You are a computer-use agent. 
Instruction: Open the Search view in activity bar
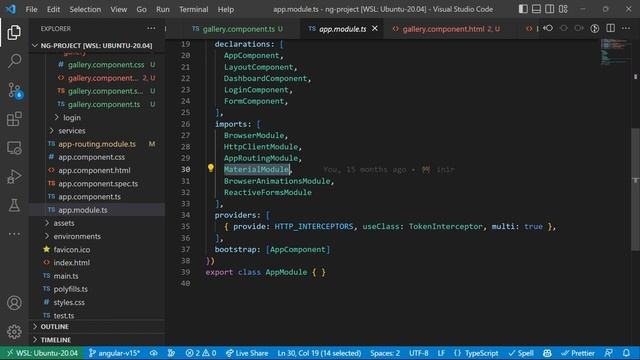14,61
